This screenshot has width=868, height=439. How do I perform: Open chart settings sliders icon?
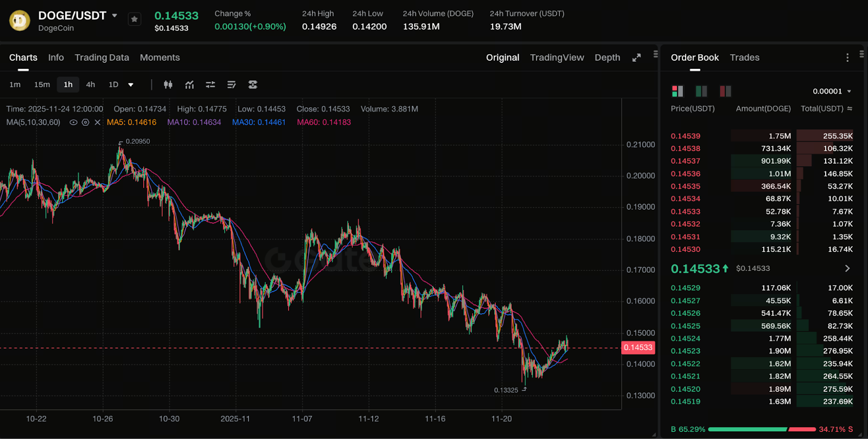[210, 85]
